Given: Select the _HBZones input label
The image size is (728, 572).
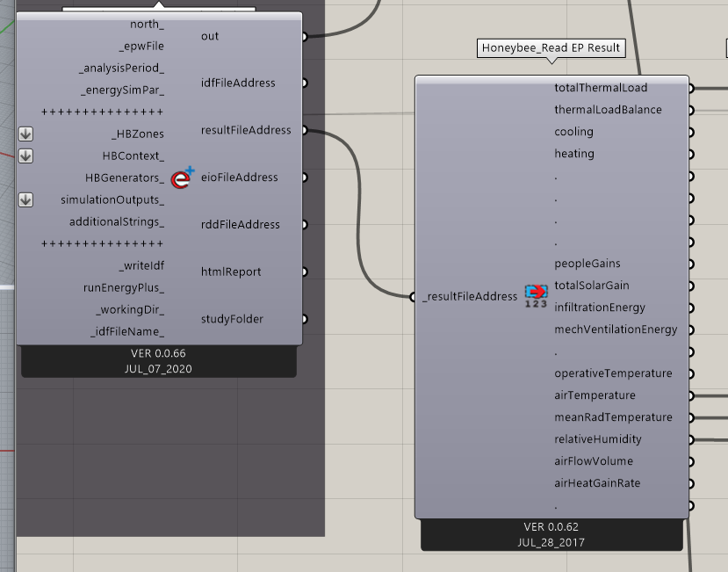Looking at the screenshot, I should tap(138, 134).
